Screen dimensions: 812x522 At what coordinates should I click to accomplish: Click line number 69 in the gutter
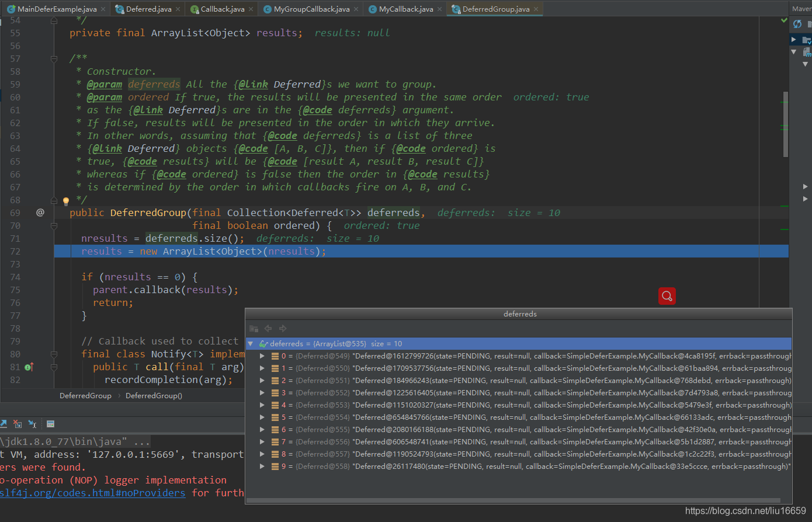pos(15,213)
